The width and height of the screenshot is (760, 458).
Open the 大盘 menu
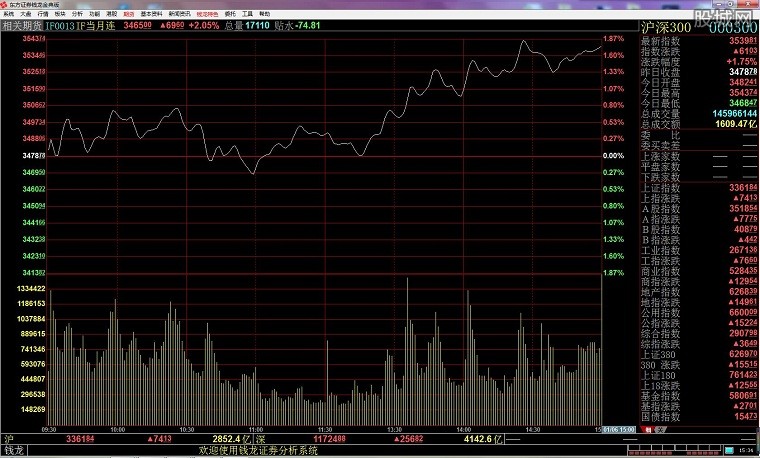click(26, 14)
